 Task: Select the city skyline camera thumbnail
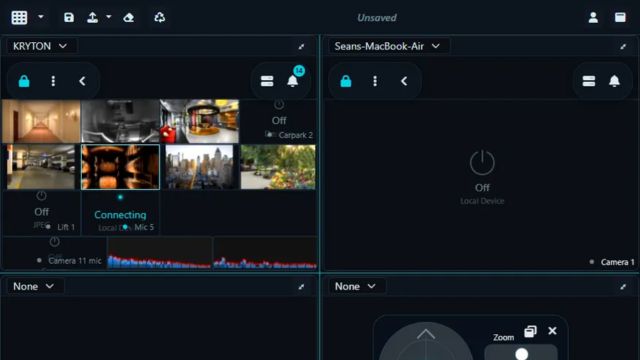(200, 167)
